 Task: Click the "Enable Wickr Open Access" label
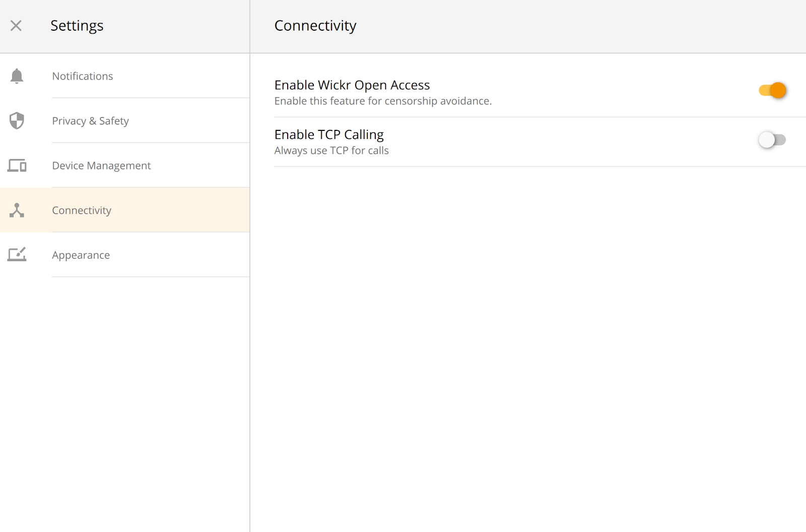tap(352, 85)
